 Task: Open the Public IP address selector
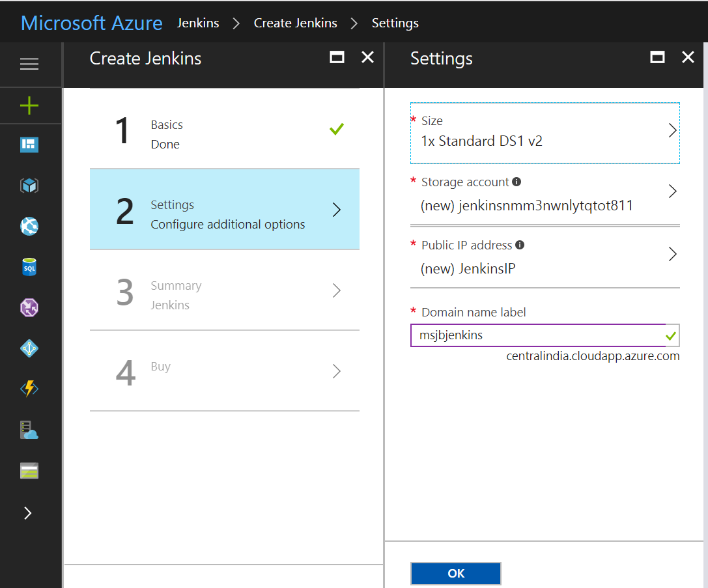tap(545, 257)
